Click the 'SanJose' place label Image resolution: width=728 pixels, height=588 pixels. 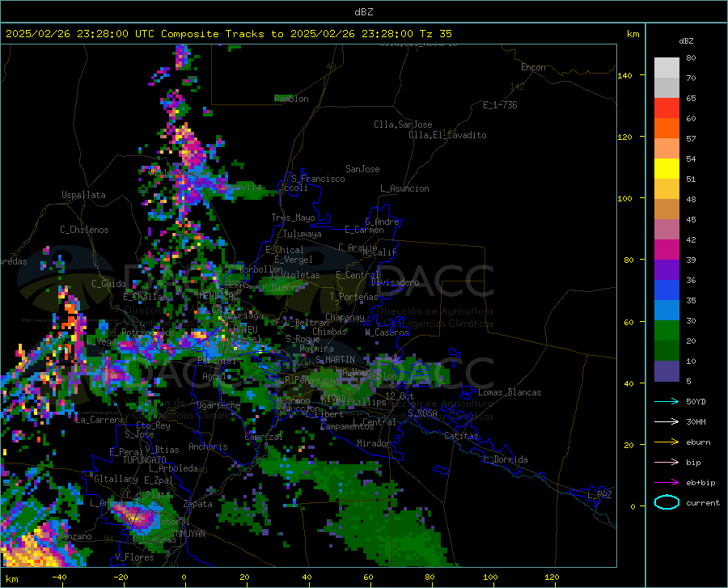pos(362,169)
